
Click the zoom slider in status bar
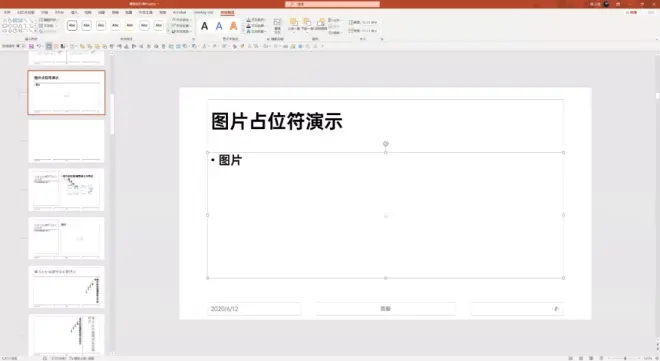click(x=626, y=358)
